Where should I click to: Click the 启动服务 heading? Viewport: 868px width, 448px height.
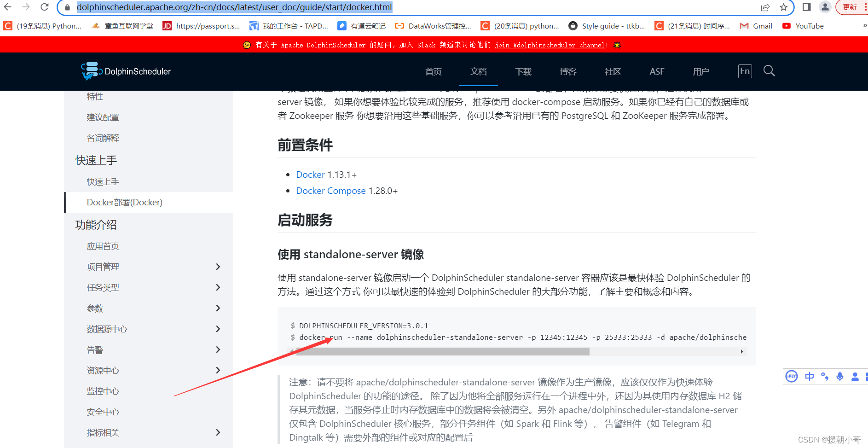(x=305, y=220)
